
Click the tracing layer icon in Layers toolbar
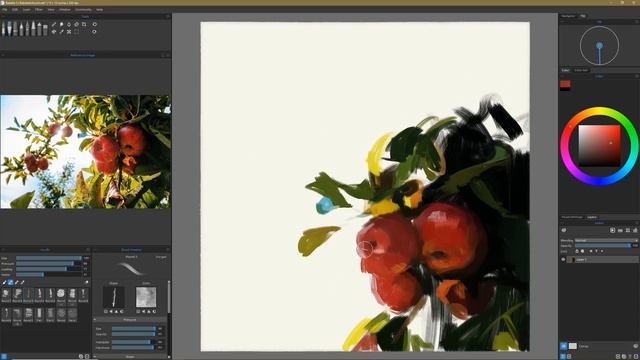[612, 230]
